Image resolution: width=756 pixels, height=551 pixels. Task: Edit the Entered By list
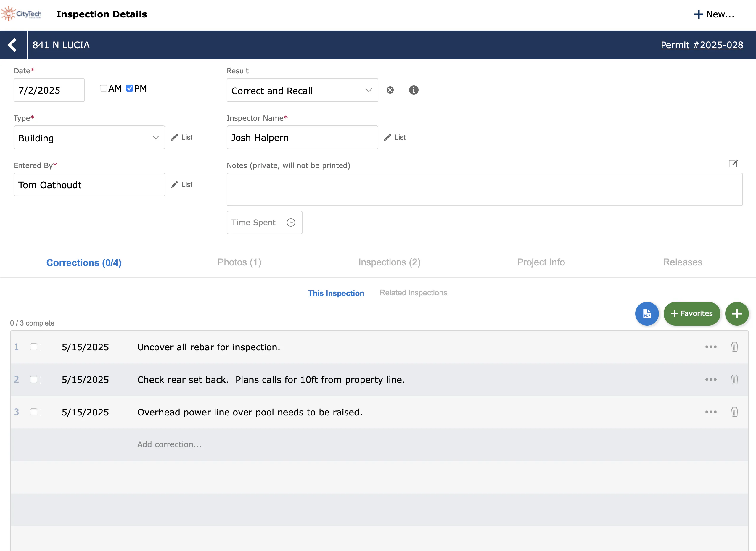click(x=182, y=185)
